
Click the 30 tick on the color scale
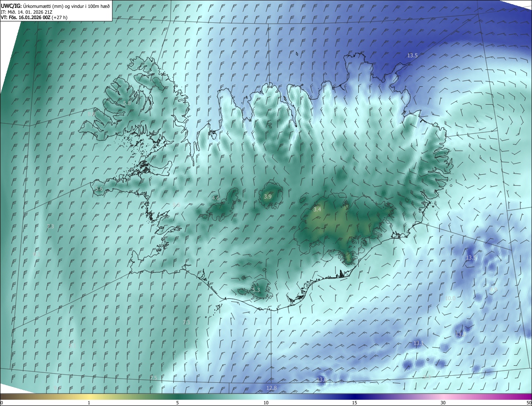pos(443,403)
